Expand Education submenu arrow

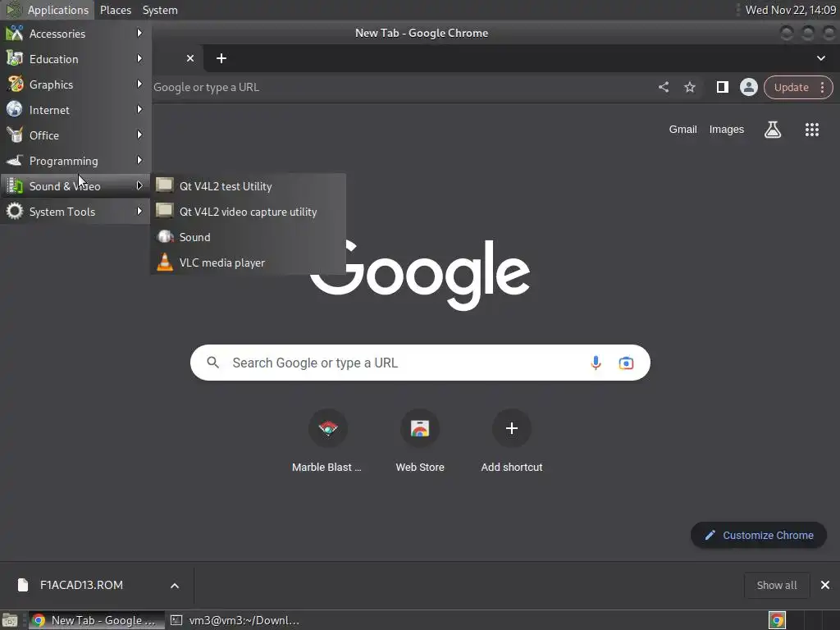[x=139, y=58]
